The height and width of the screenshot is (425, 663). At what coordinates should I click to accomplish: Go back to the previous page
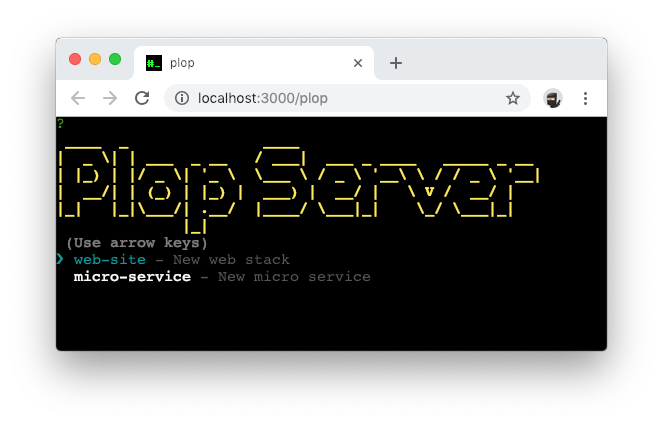click(78, 98)
